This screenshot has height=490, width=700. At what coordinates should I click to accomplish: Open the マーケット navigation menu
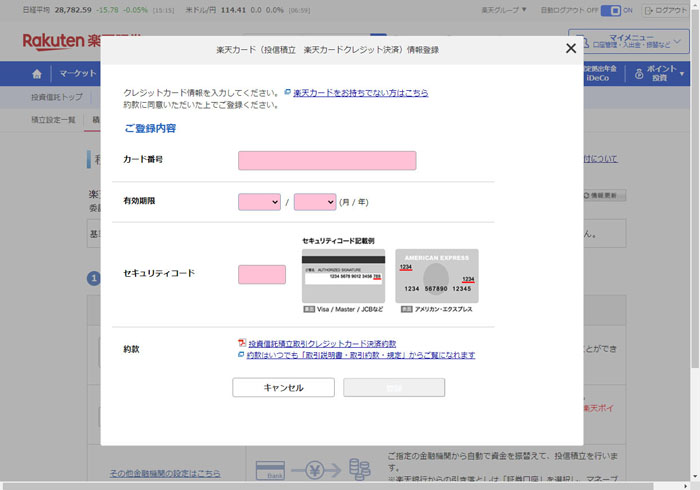click(77, 74)
